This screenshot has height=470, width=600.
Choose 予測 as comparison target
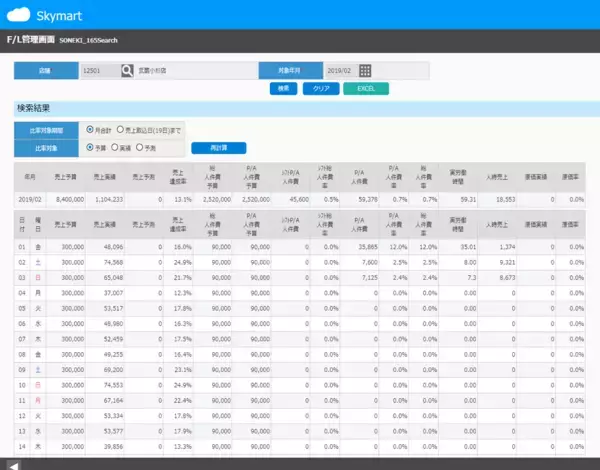141,147
